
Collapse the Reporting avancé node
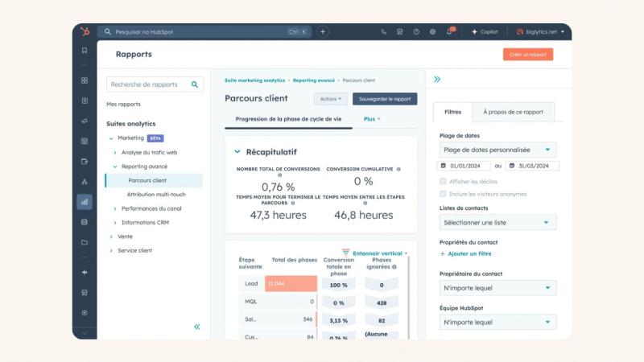coord(114,167)
